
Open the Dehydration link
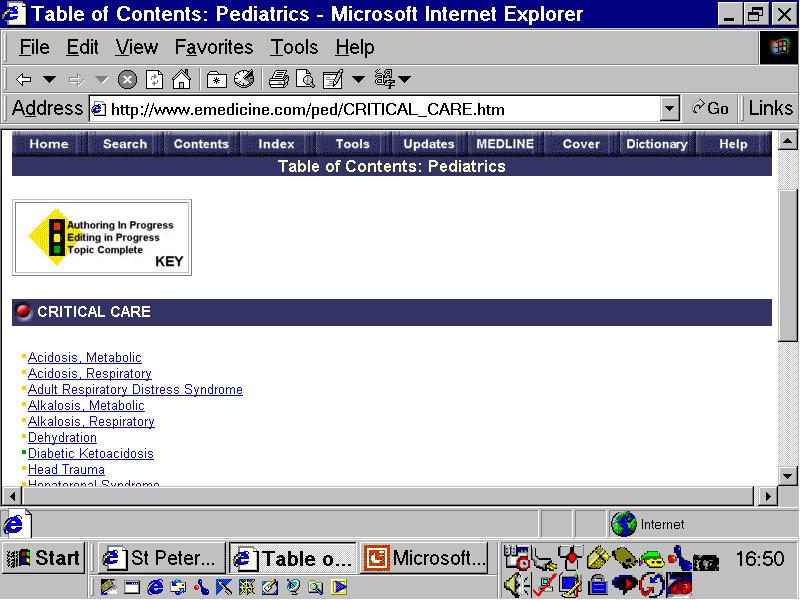[x=62, y=437]
